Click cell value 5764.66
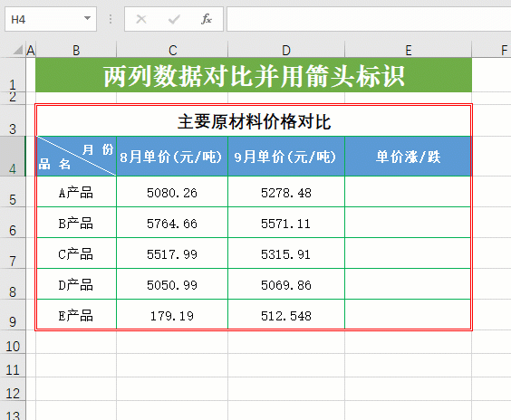 [172, 223]
